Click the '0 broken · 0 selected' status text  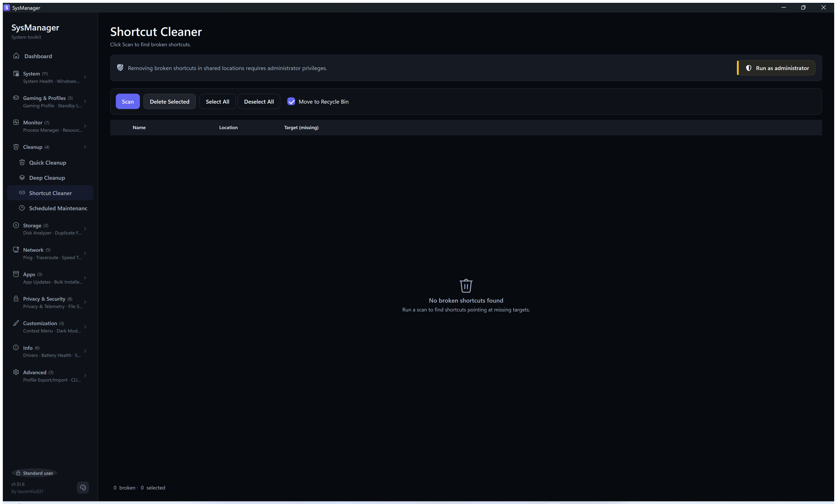139,487
